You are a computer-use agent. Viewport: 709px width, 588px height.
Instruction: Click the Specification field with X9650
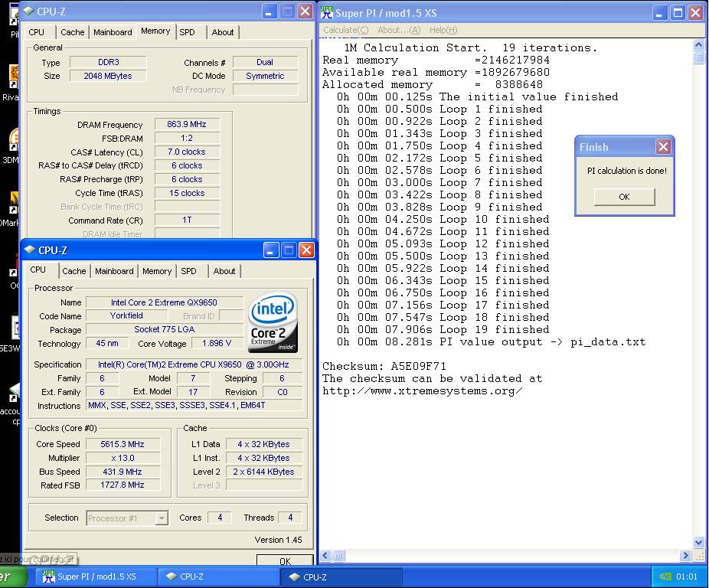(194, 364)
